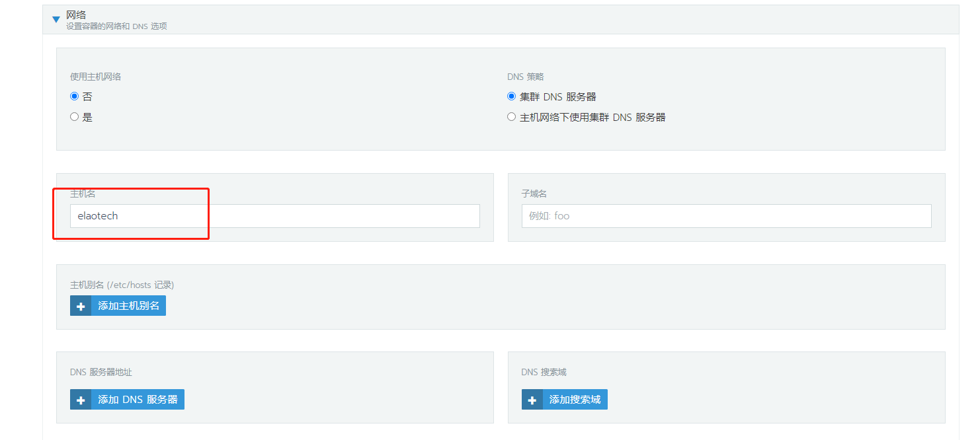Screen dimensions: 980x440
Task: Choose the 集群 DNS 服务器 policy
Action: (x=512, y=96)
